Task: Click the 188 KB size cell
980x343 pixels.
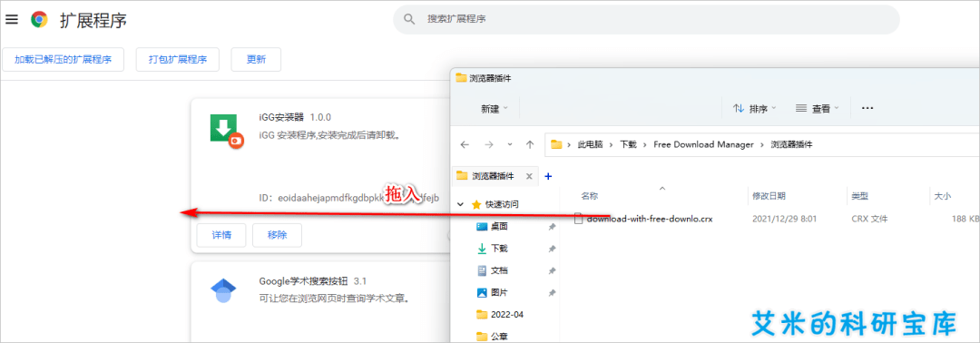Action: (965, 220)
